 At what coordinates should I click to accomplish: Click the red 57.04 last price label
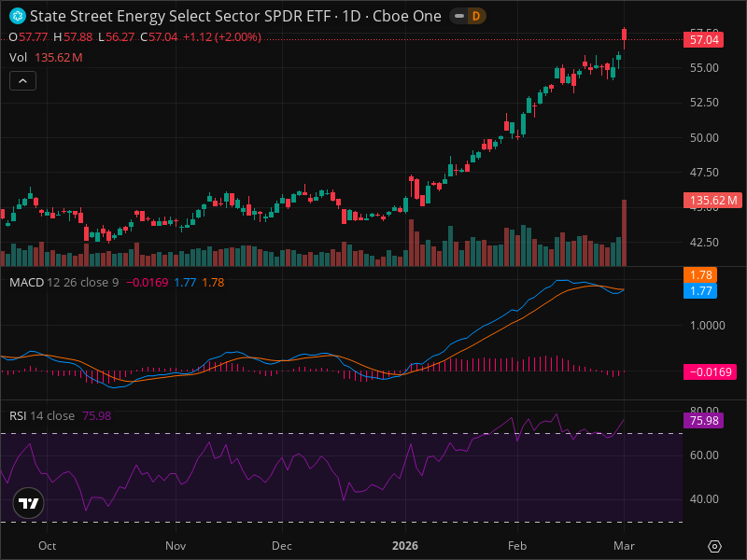tap(704, 39)
